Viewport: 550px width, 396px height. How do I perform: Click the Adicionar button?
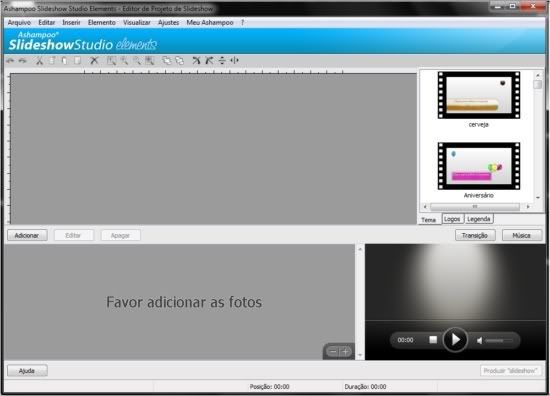point(27,235)
